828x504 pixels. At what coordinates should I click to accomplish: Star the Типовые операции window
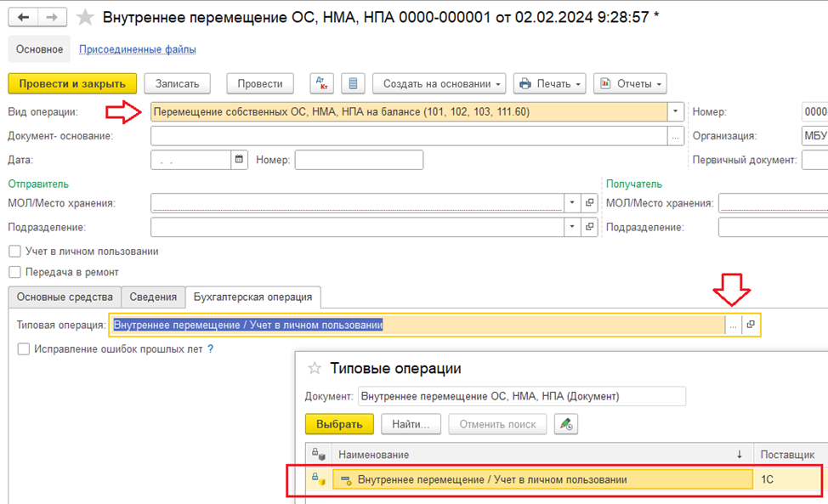pyautogui.click(x=315, y=368)
